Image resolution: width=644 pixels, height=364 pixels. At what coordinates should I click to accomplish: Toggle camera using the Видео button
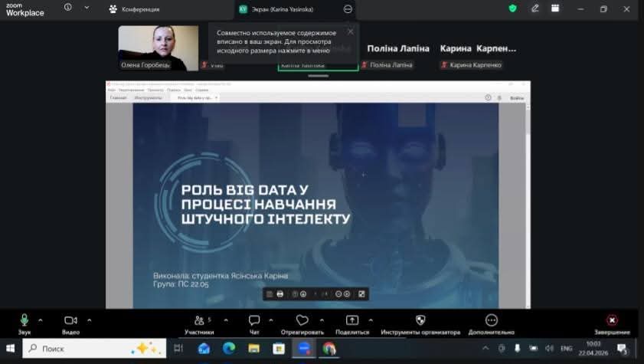[x=70, y=321]
